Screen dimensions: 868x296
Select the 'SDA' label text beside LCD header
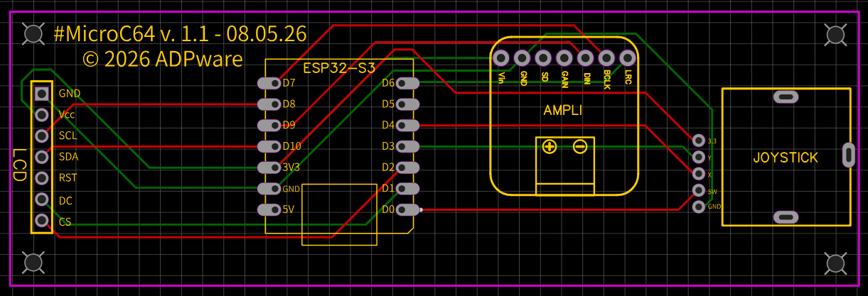(69, 157)
